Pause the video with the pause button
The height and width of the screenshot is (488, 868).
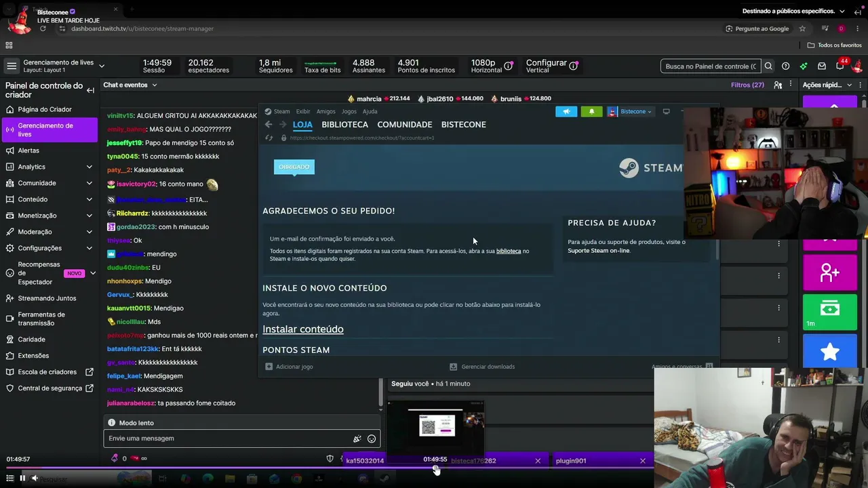[22, 478]
